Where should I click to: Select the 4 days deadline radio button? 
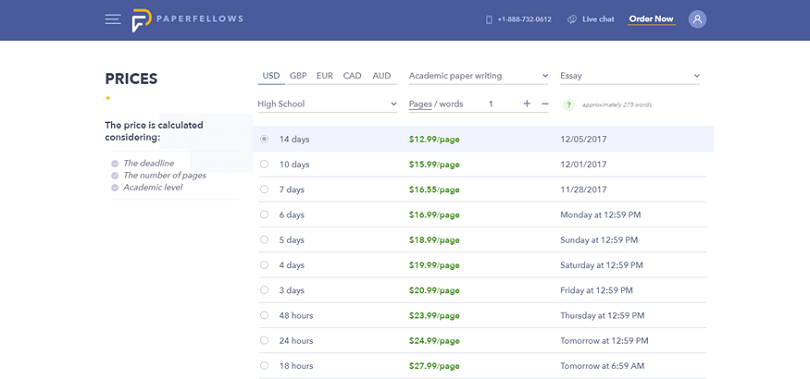click(264, 265)
